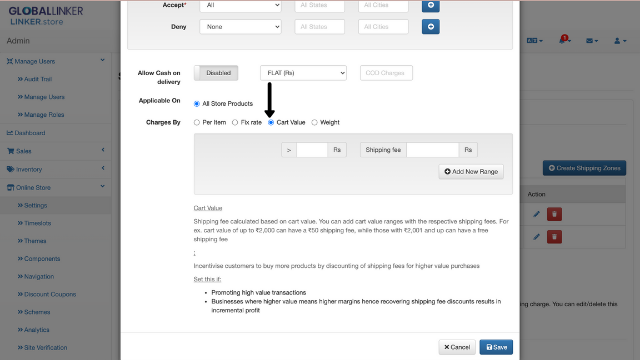Select the All Store Products radio button
Viewport: 640px width, 360px height.
click(x=197, y=104)
